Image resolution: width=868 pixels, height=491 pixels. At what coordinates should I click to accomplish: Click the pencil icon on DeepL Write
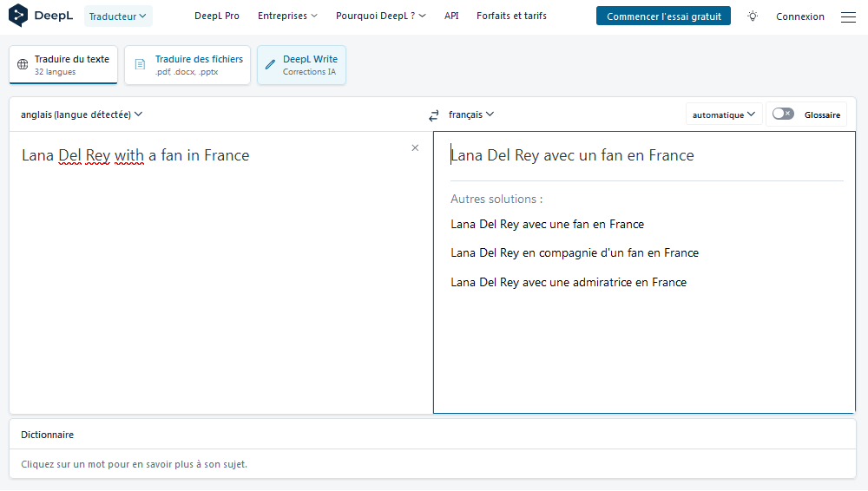270,65
